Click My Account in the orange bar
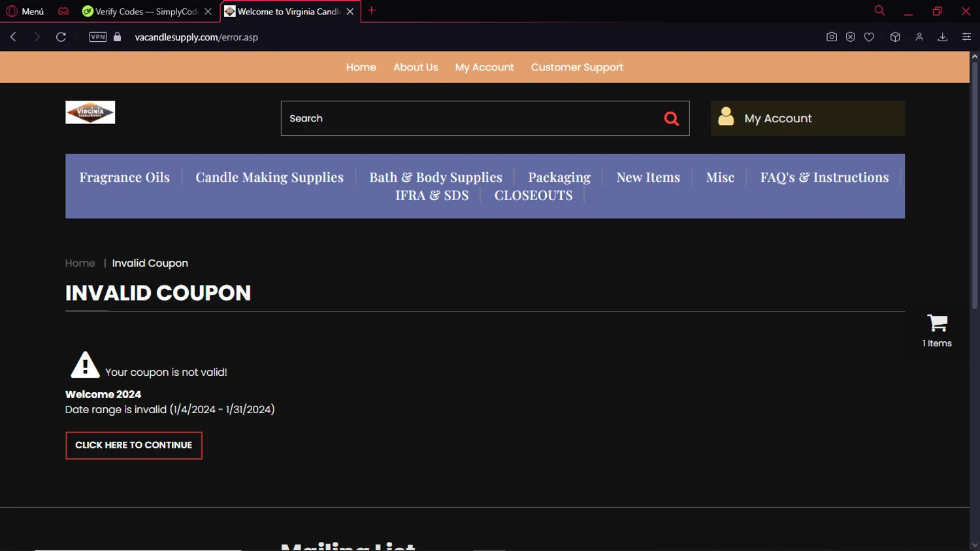Image resolution: width=980 pixels, height=551 pixels. pos(484,67)
